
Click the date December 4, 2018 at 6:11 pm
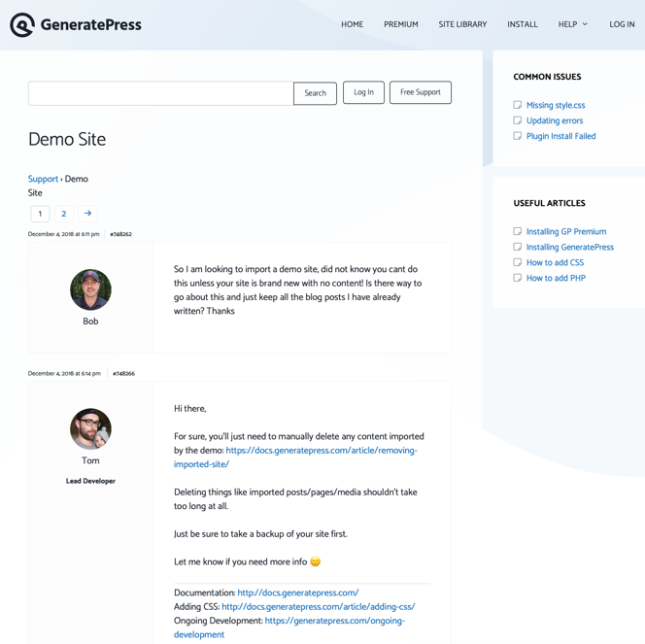click(x=64, y=234)
